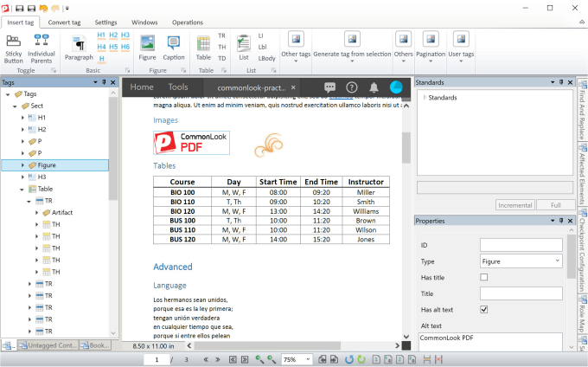Viewport: 588px width, 367px height.
Task: Open the Type dropdown showing Figure
Action: point(521,261)
